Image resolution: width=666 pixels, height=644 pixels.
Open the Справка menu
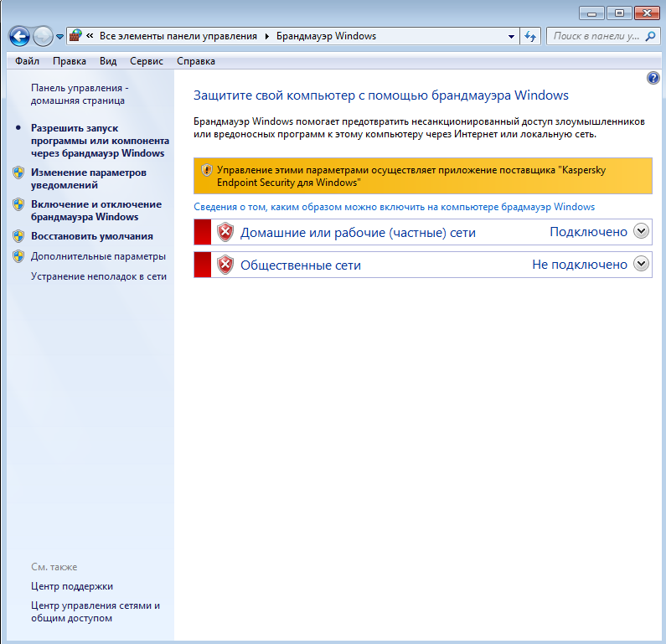[x=196, y=61]
